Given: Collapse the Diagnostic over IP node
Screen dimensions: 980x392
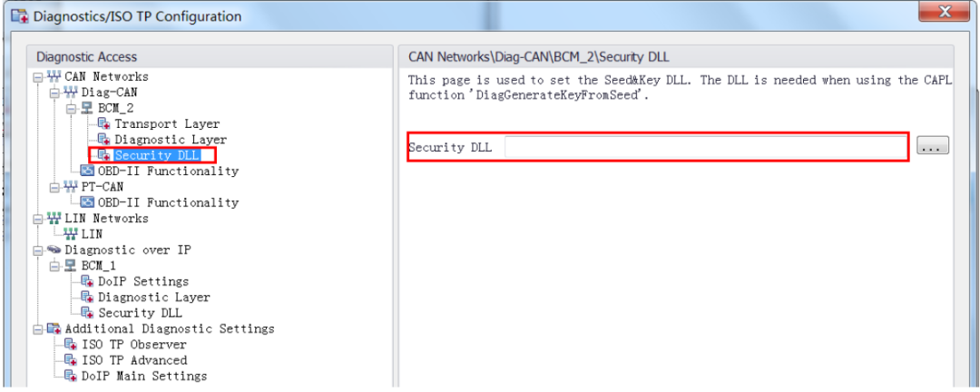Looking at the screenshot, I should coord(38,250).
